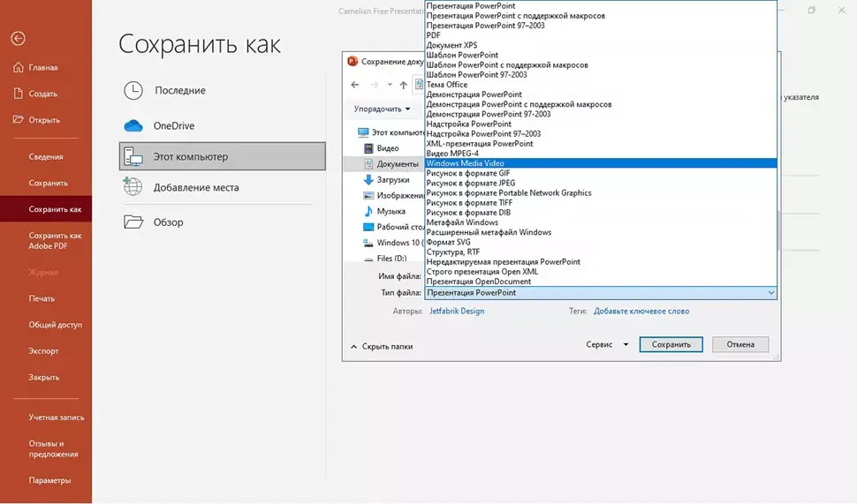Open the Упорядочить dropdown
The image size is (857, 504).
click(382, 109)
